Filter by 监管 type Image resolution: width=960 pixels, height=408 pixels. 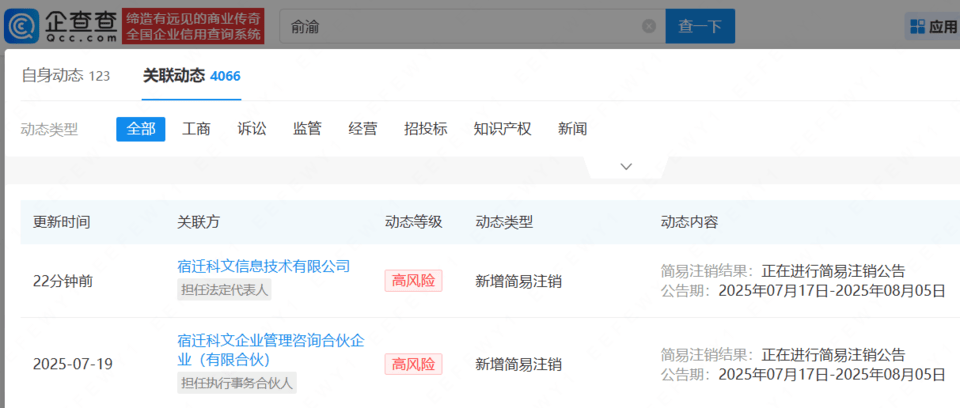click(307, 129)
